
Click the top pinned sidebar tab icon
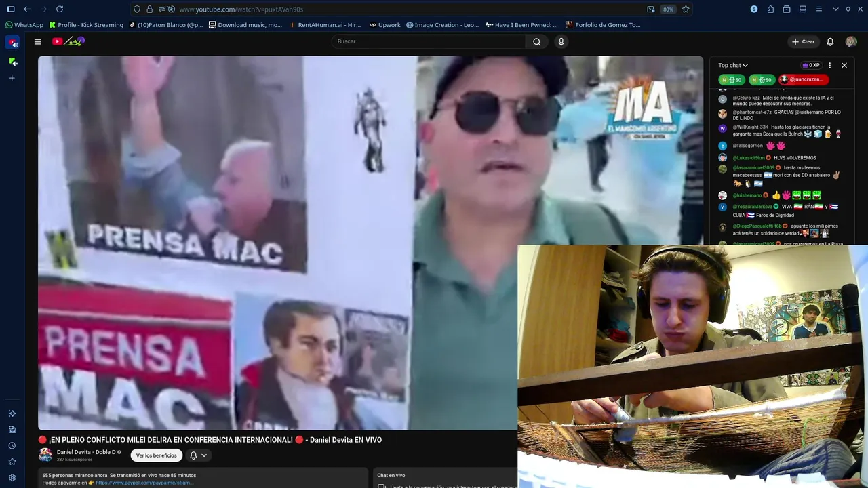(12, 43)
